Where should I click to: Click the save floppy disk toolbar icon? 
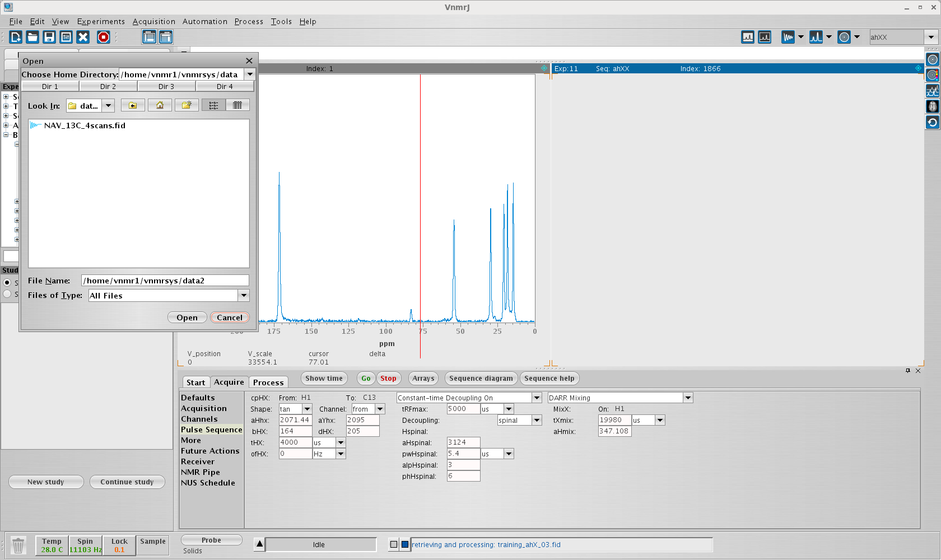49,37
